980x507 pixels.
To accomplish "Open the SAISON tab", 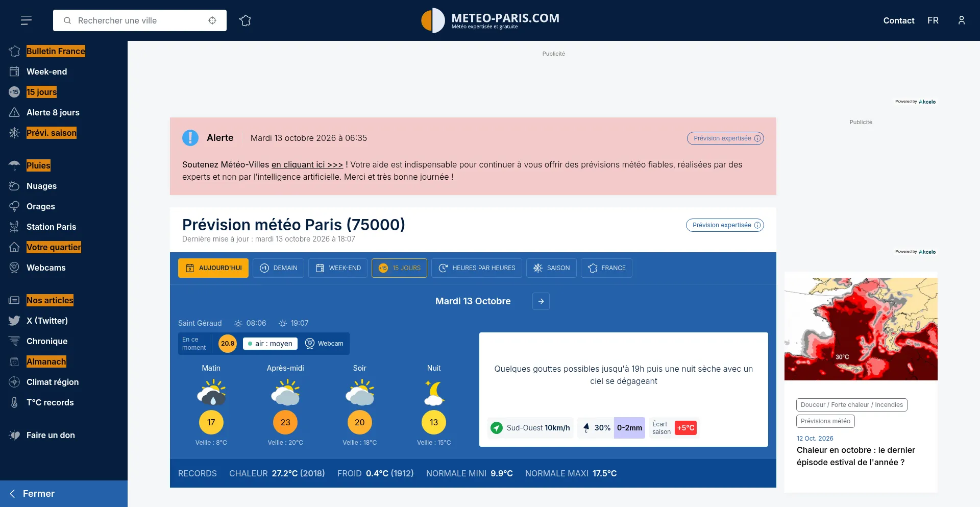I will [551, 268].
